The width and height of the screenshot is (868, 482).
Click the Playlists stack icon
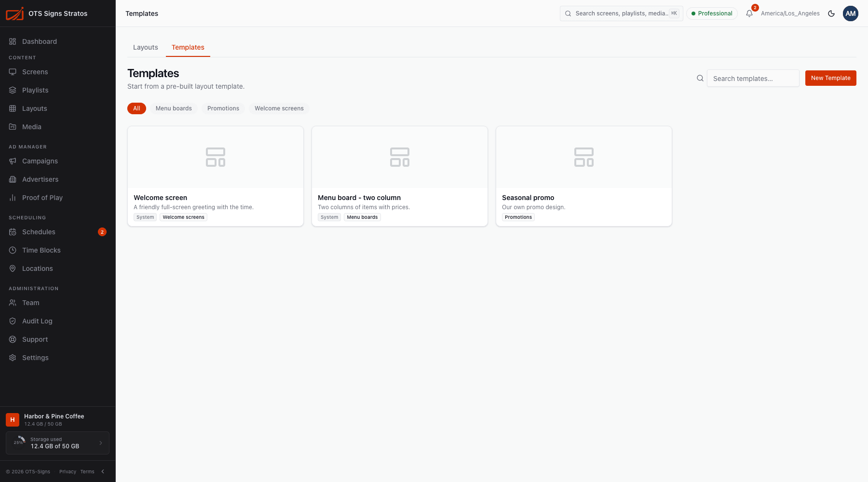pyautogui.click(x=13, y=90)
